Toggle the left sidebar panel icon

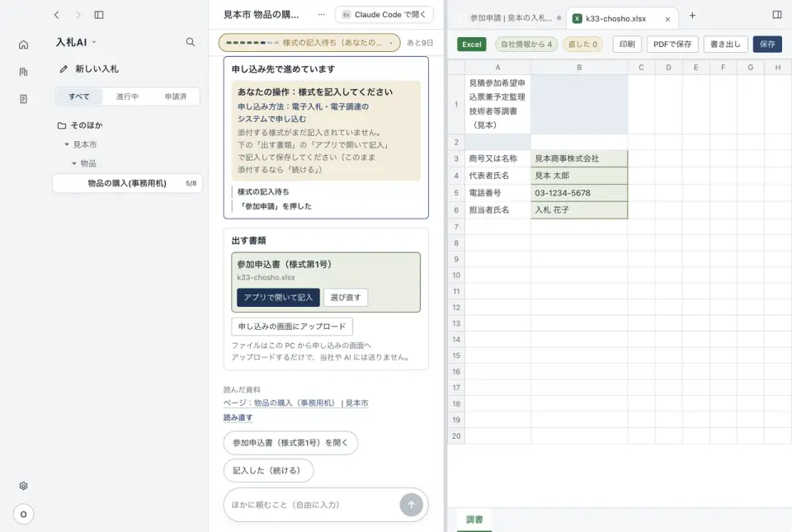pos(99,15)
